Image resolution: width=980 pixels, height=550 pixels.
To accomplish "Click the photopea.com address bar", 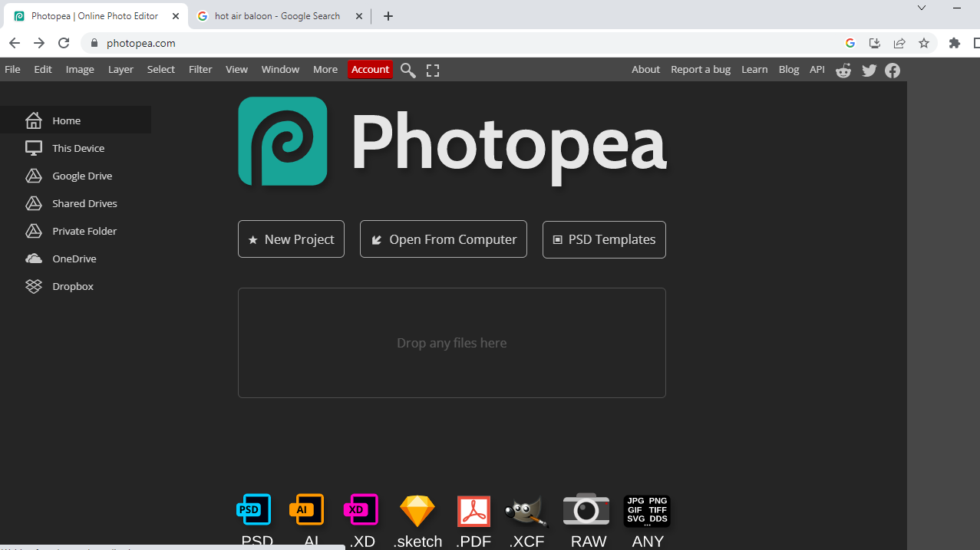I will [460, 43].
